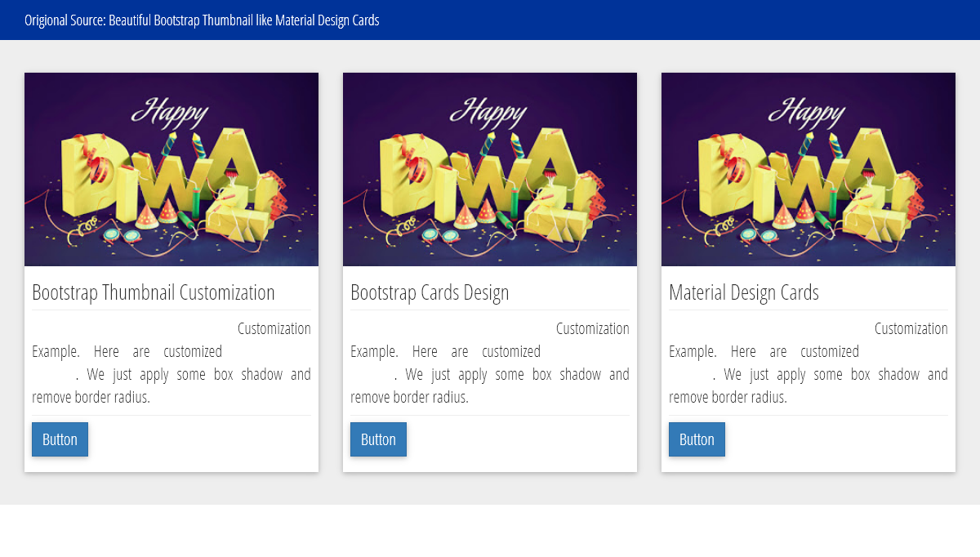Click the Diwali image in Bootstrap Thumbnail Customization card
The width and height of the screenshot is (980, 557).
[171, 169]
